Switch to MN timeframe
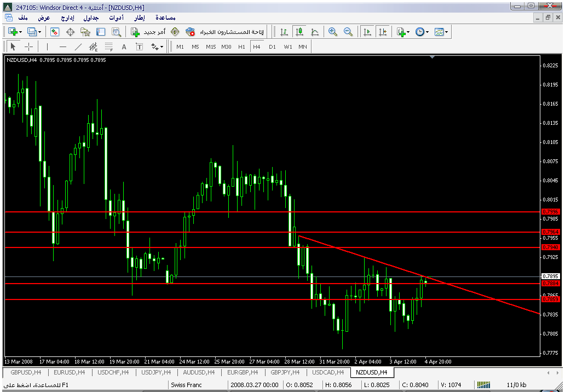 click(x=303, y=47)
